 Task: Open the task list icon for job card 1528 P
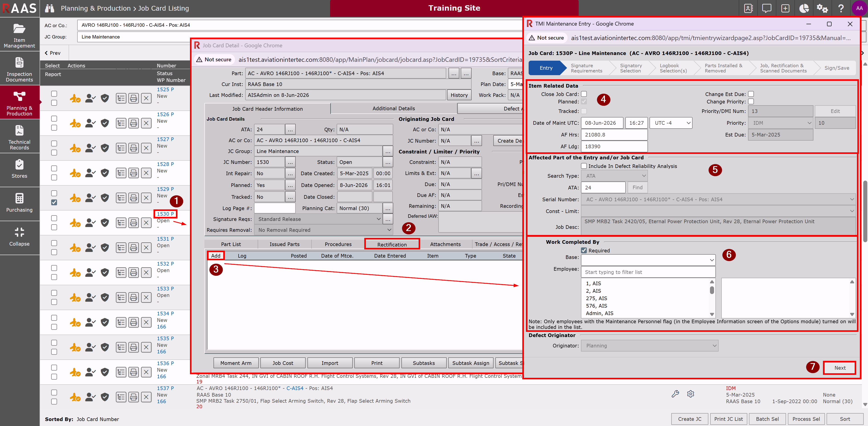(x=121, y=173)
